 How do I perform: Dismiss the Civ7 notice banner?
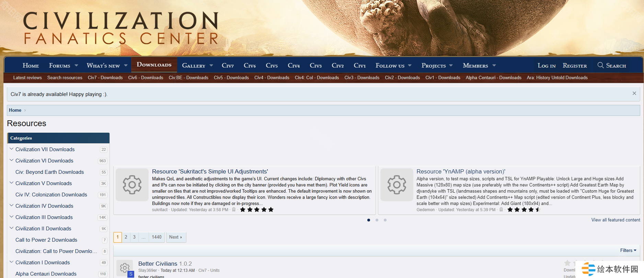[x=634, y=93]
